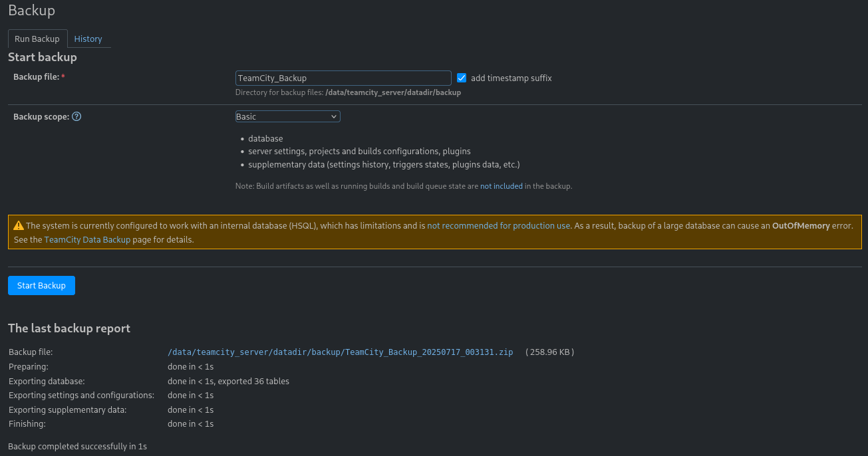Click the 'Backup scope:' field label
Viewport: 868px width, 456px height.
(41, 117)
